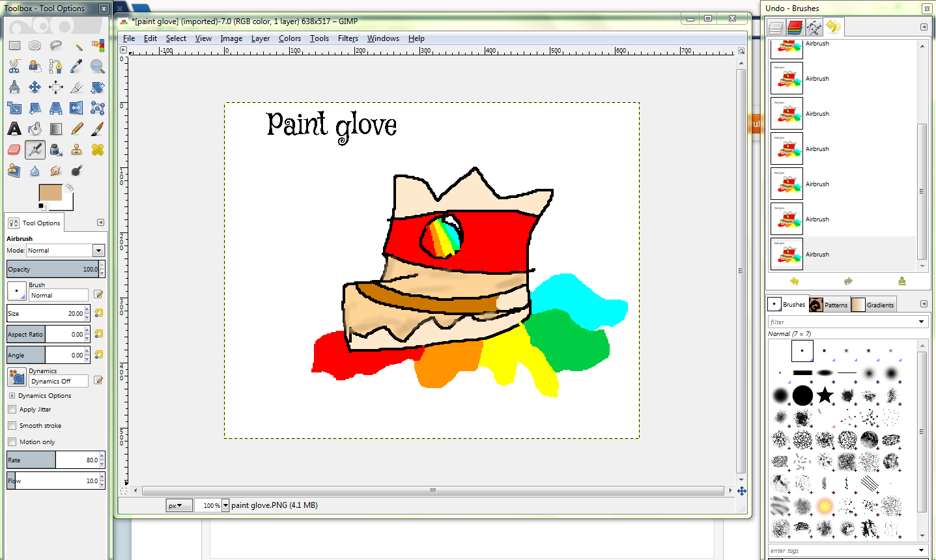Toggle Quick Mask at canvas bottom-left corner

pyautogui.click(x=124, y=490)
